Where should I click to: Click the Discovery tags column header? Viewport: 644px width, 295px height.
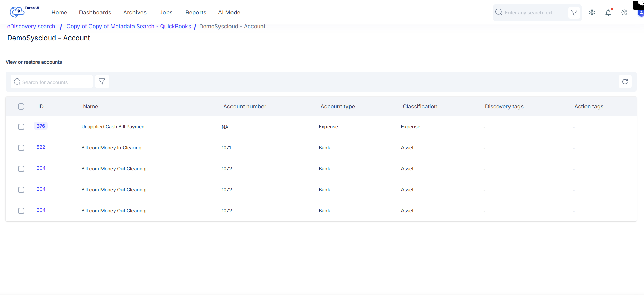(x=504, y=107)
